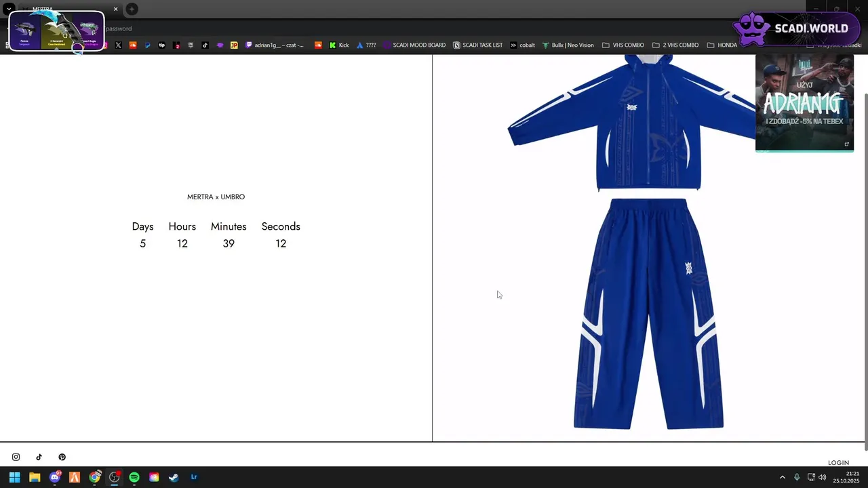The width and height of the screenshot is (868, 488).
Task: Click the MERTRA x UMBRO heading
Action: click(x=216, y=197)
